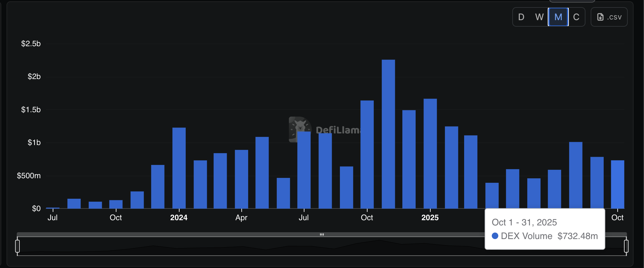This screenshot has width=644, height=268.
Task: Switch chart to Daily (D) grouping
Action: tap(521, 17)
